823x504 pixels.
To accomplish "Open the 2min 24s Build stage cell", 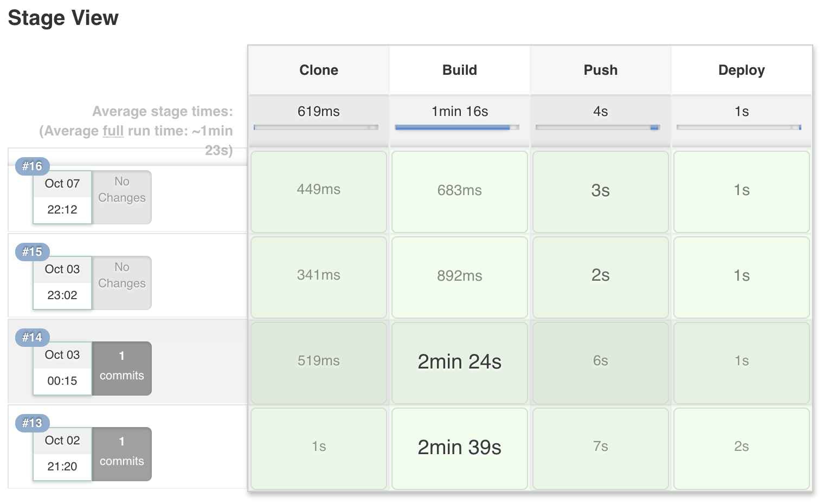I will [x=460, y=363].
